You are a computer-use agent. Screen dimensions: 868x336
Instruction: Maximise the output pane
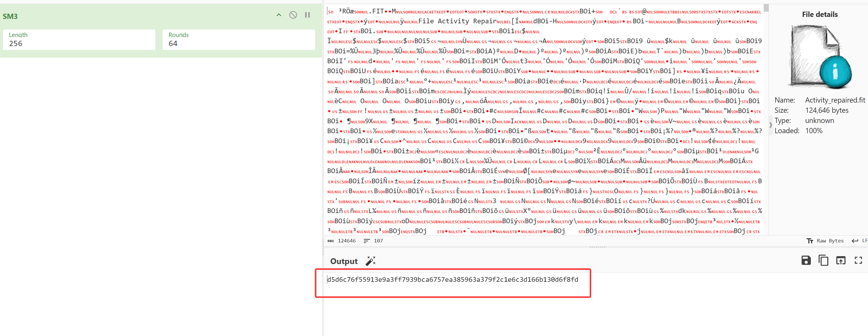pyautogui.click(x=858, y=260)
